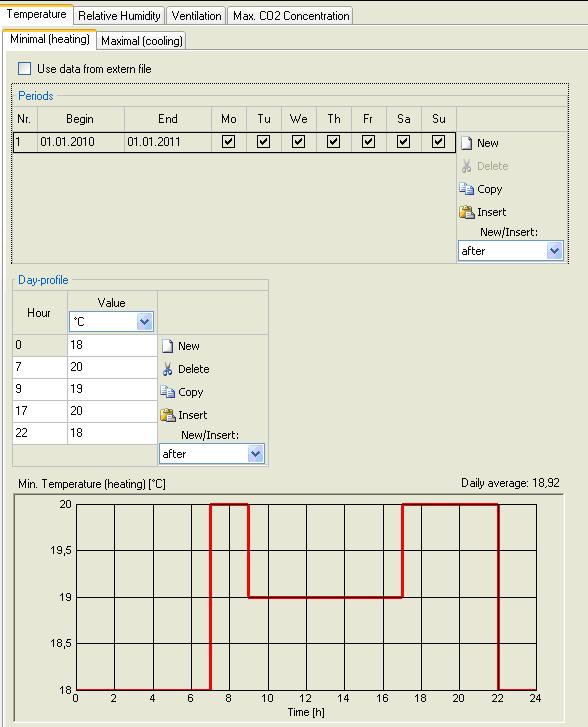
Task: Select period row number 1
Action: point(26,142)
